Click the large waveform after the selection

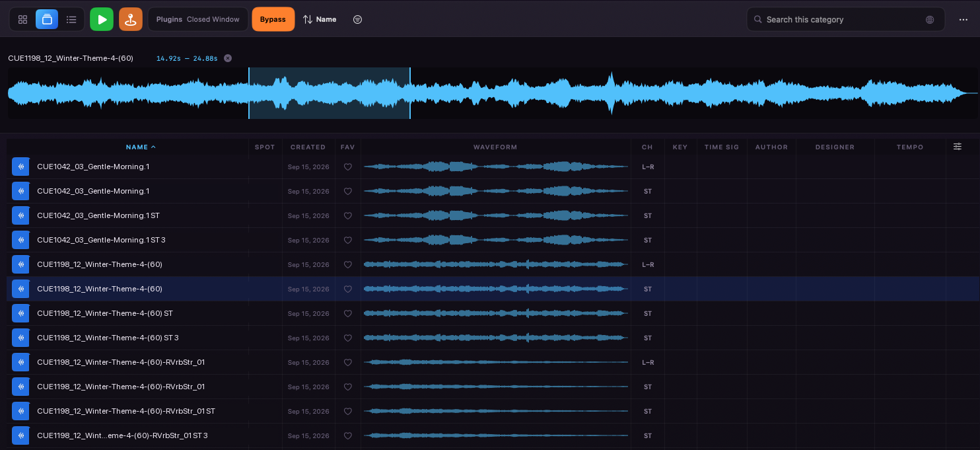point(693,93)
